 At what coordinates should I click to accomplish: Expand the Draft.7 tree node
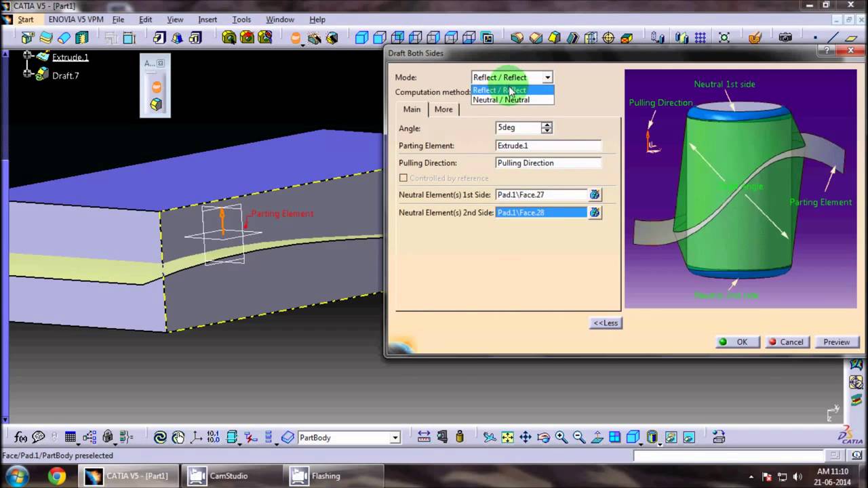tap(28, 73)
